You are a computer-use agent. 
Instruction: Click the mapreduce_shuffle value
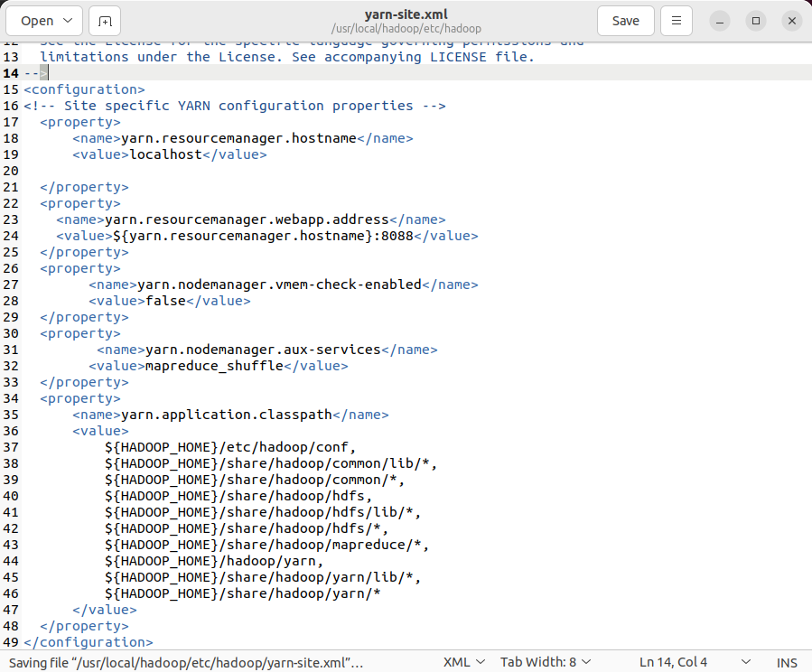pyautogui.click(x=214, y=366)
